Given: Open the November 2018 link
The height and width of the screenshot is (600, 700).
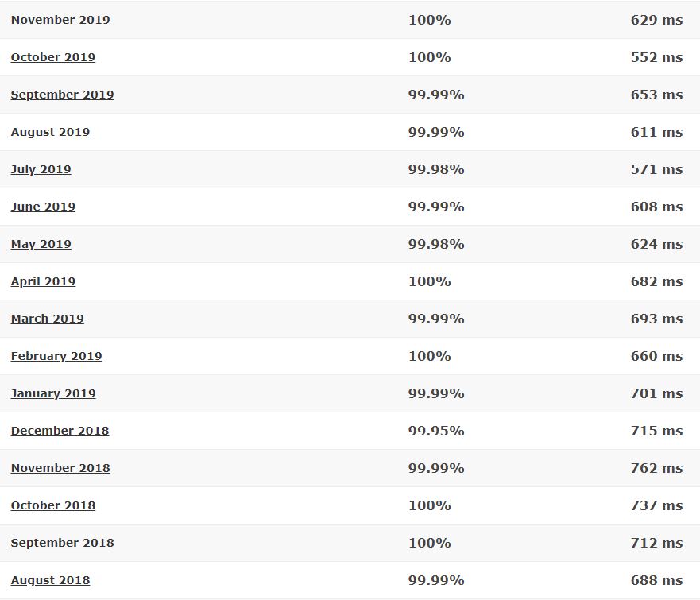Looking at the screenshot, I should click(60, 468).
